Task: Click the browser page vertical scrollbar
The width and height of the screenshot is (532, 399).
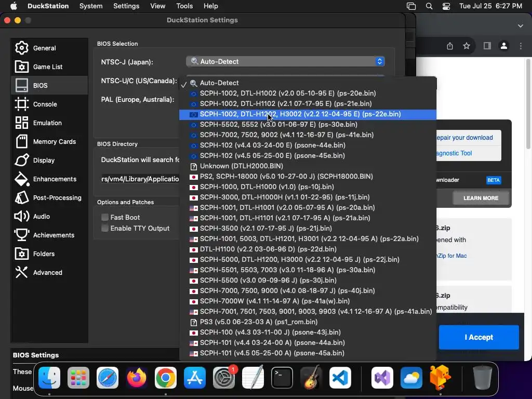Action: 528,103
